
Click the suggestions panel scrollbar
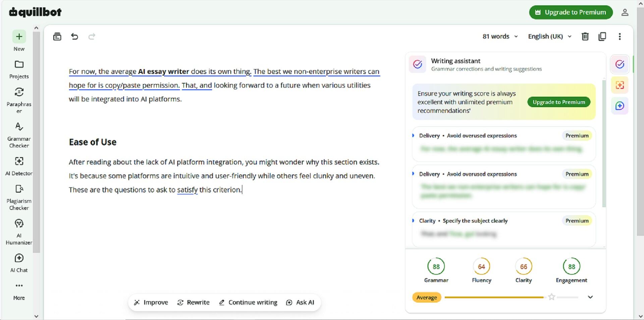[604, 144]
